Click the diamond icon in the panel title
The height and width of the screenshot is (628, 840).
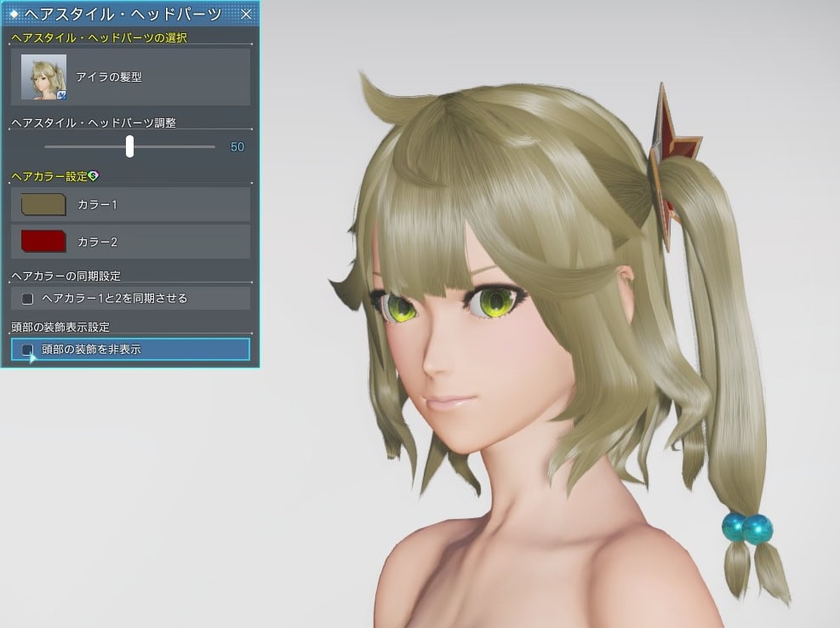pyautogui.click(x=14, y=14)
